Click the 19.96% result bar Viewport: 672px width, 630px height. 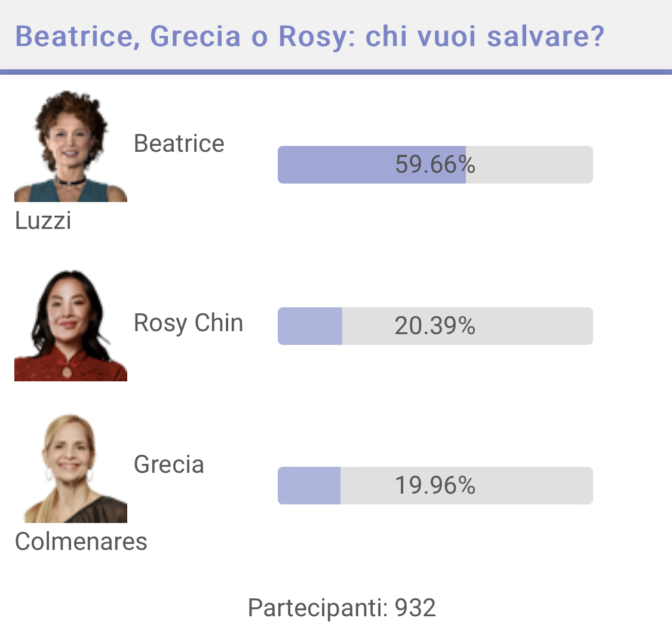pos(435,485)
